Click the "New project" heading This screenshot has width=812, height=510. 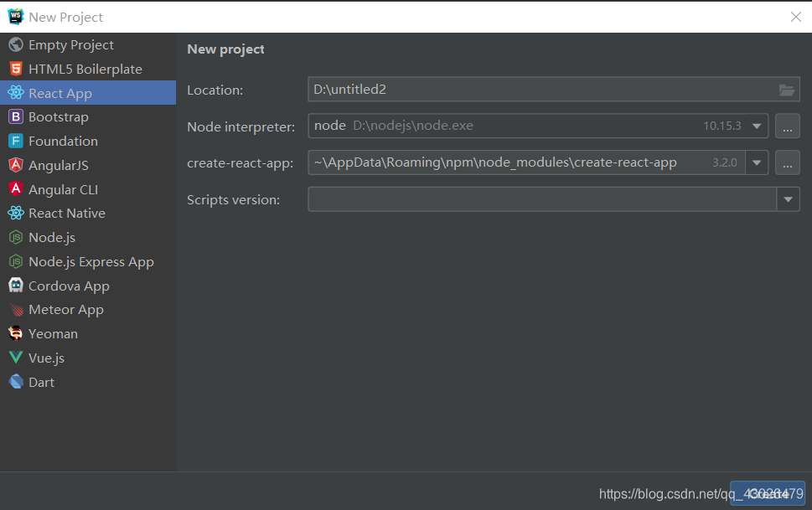click(225, 49)
